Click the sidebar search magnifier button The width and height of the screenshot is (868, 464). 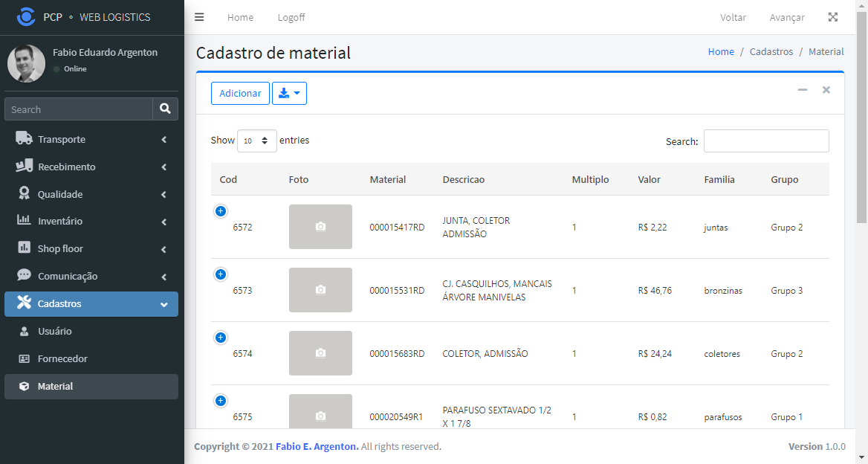[x=165, y=109]
